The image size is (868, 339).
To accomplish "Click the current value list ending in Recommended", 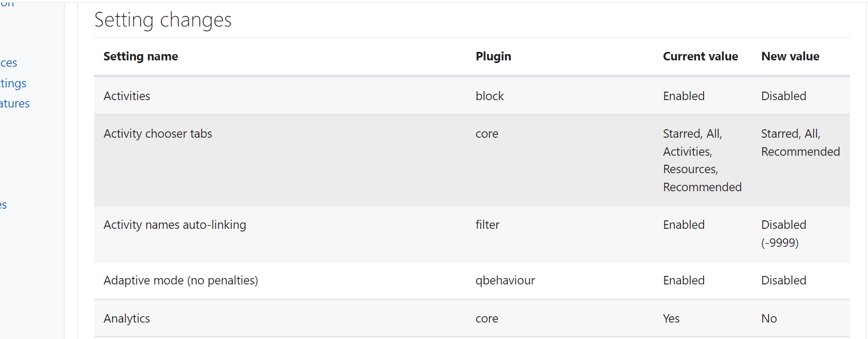I will 702,160.
